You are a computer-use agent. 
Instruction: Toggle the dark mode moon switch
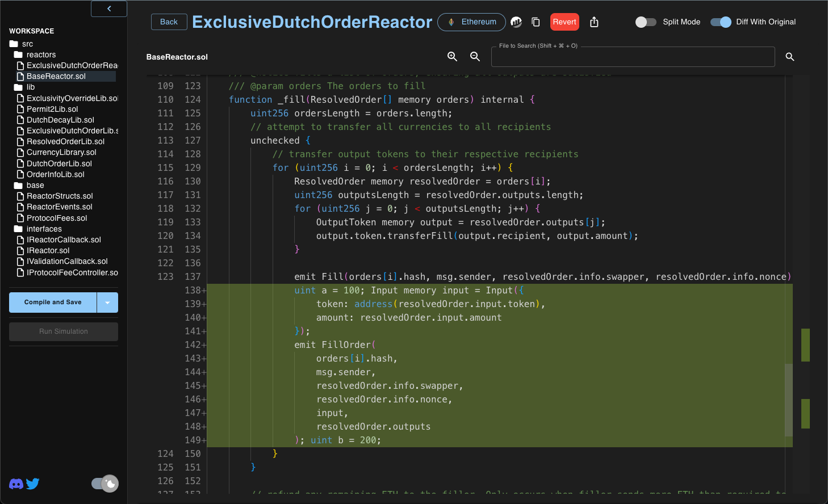point(105,484)
